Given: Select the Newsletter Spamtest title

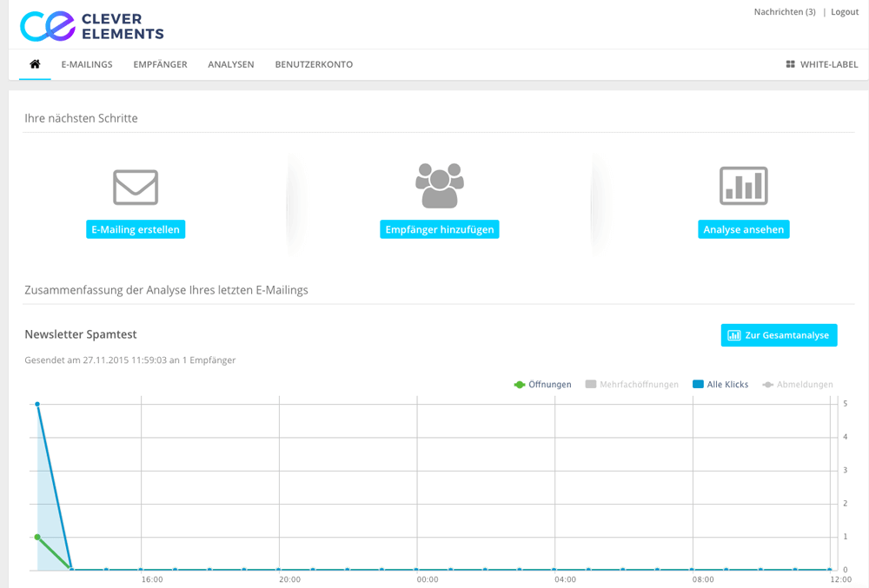Looking at the screenshot, I should [80, 334].
